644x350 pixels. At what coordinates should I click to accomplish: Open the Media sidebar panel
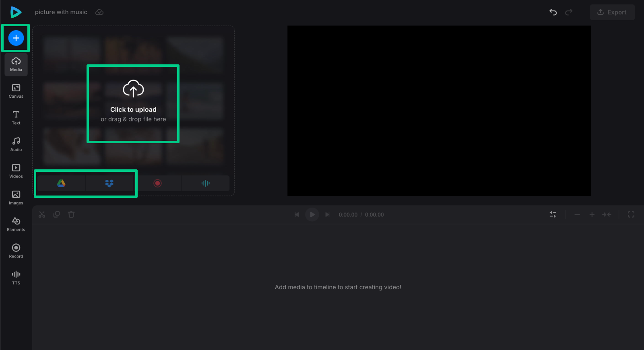click(16, 64)
